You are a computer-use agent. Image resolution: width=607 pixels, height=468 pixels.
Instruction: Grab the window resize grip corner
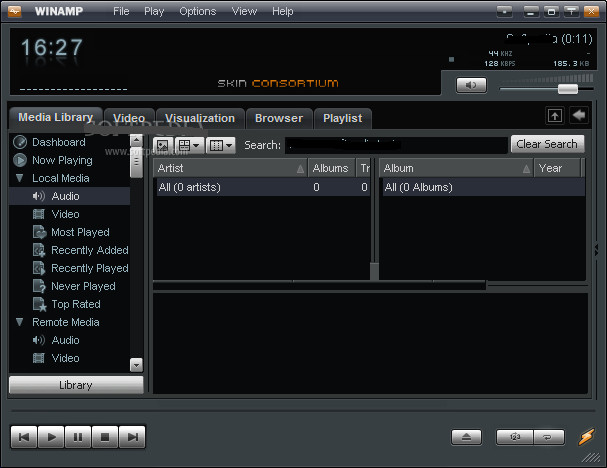[590, 457]
